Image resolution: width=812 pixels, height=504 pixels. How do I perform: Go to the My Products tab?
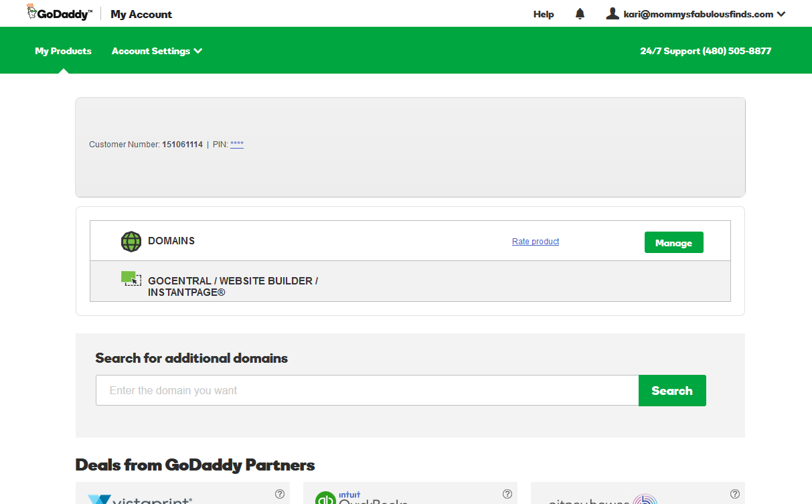[63, 51]
